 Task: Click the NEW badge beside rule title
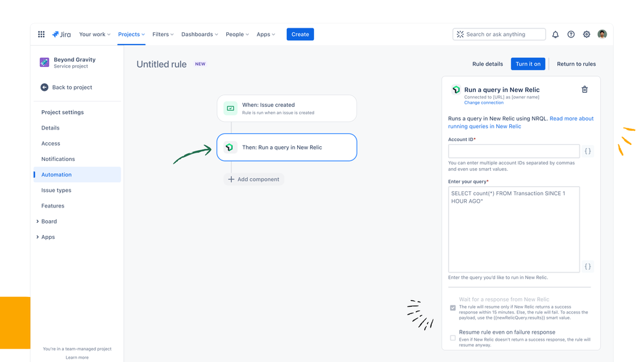pyautogui.click(x=200, y=64)
